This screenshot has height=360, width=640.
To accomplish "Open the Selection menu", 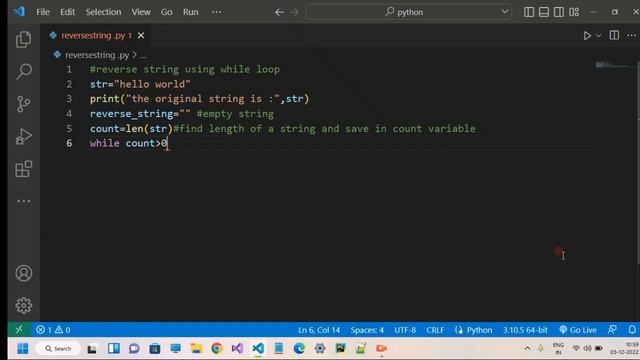I will coord(103,12).
